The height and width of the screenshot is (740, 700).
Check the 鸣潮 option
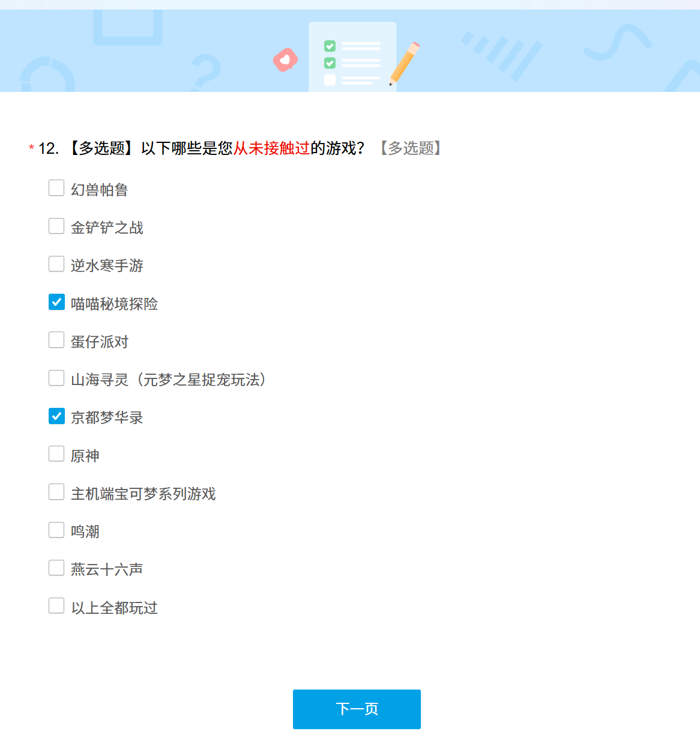pyautogui.click(x=56, y=530)
